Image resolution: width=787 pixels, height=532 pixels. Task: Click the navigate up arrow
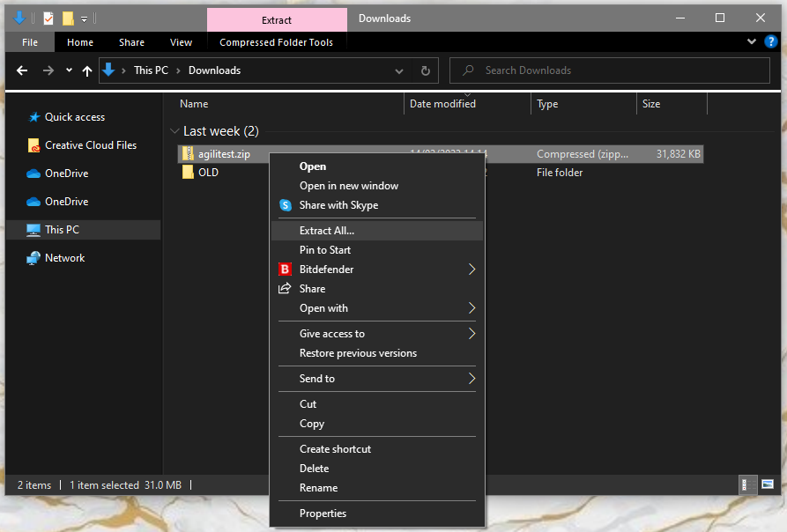86,70
